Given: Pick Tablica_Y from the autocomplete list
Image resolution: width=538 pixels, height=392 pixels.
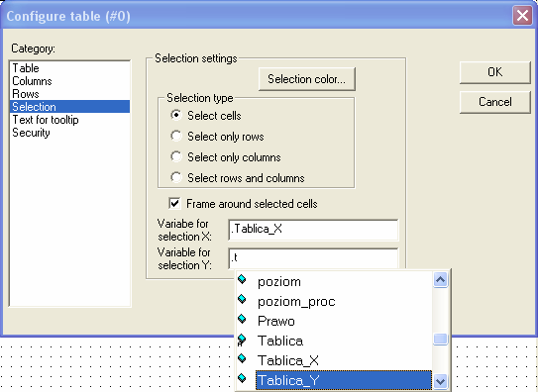Looking at the screenshot, I should coord(344,380).
